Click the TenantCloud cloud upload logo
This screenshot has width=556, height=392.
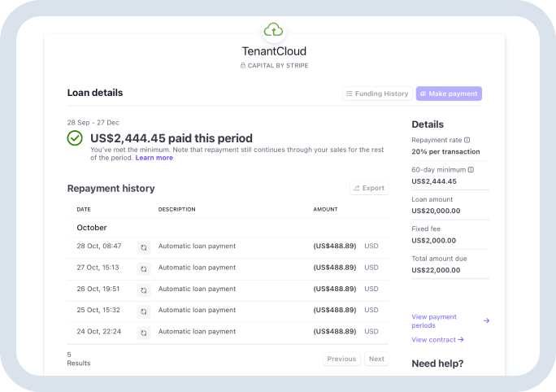click(x=274, y=30)
